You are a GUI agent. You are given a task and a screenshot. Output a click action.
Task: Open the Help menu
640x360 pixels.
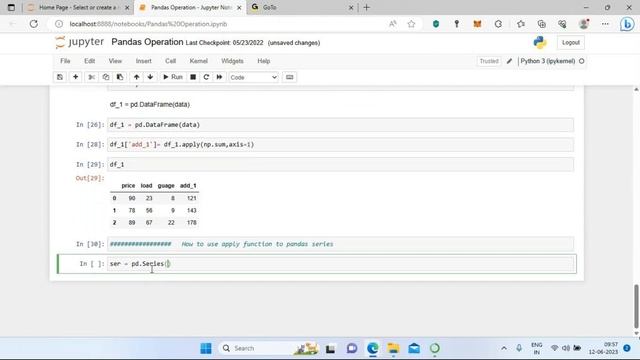(264, 61)
